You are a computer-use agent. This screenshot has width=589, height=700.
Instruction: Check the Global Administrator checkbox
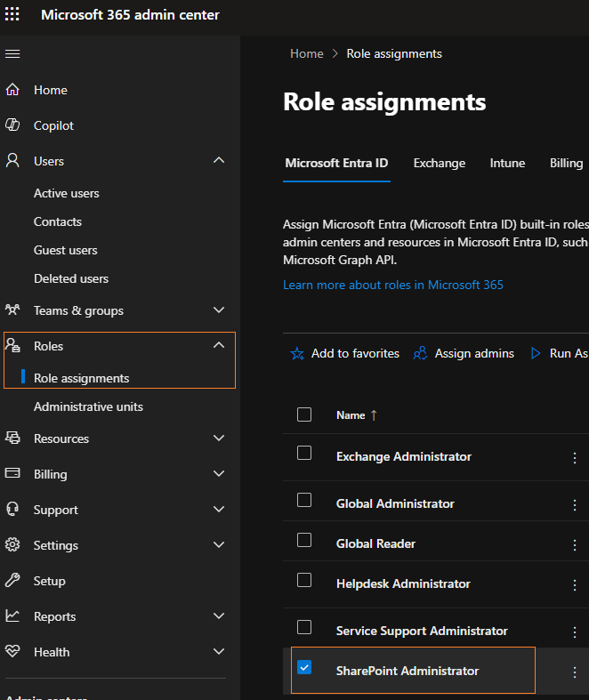(304, 500)
